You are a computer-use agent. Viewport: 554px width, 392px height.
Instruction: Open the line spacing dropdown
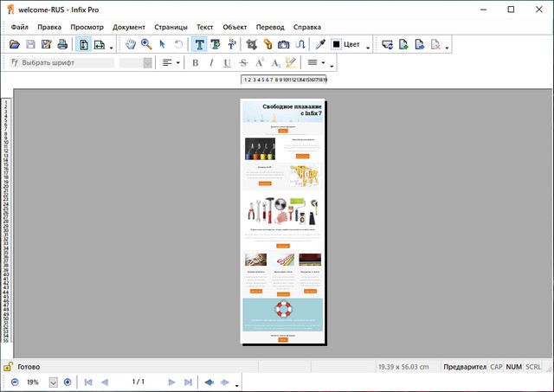coord(325,63)
